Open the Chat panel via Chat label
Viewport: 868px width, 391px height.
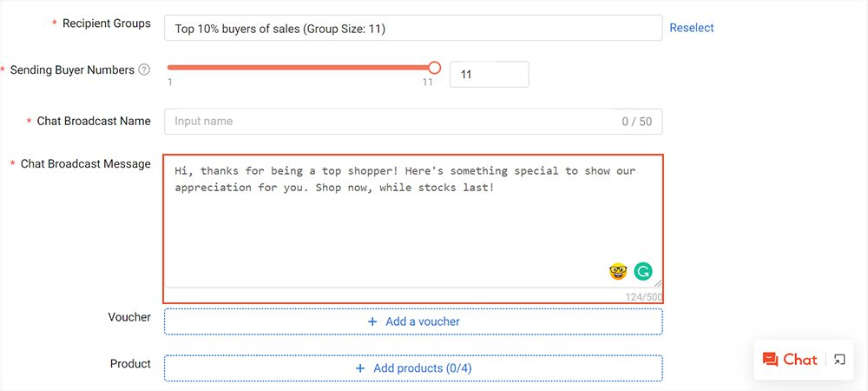click(x=800, y=360)
